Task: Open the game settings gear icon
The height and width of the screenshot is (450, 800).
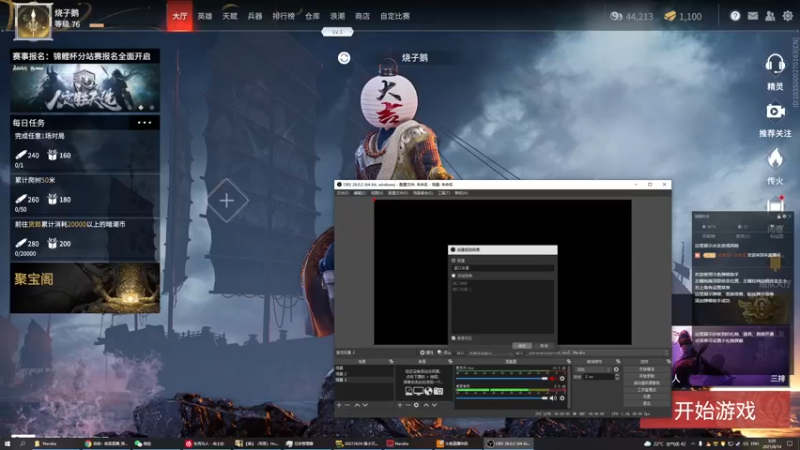Action: (788, 16)
